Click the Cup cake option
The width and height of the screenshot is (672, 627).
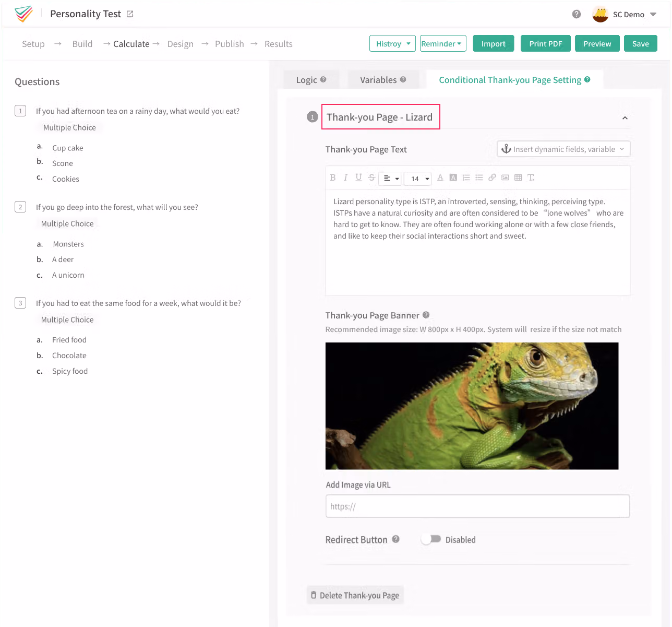pyautogui.click(x=68, y=148)
